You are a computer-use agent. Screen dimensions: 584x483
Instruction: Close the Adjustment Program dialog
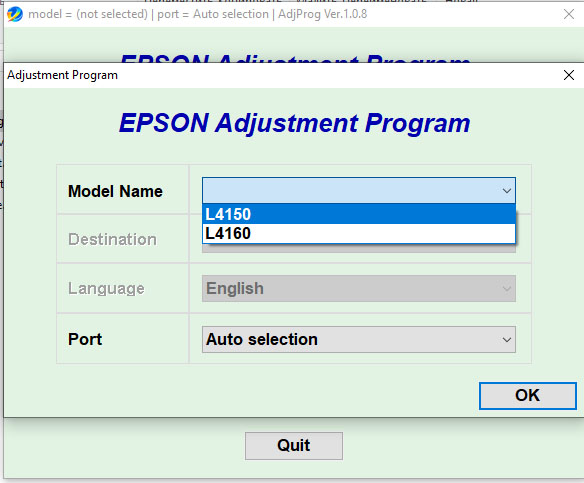(x=568, y=75)
